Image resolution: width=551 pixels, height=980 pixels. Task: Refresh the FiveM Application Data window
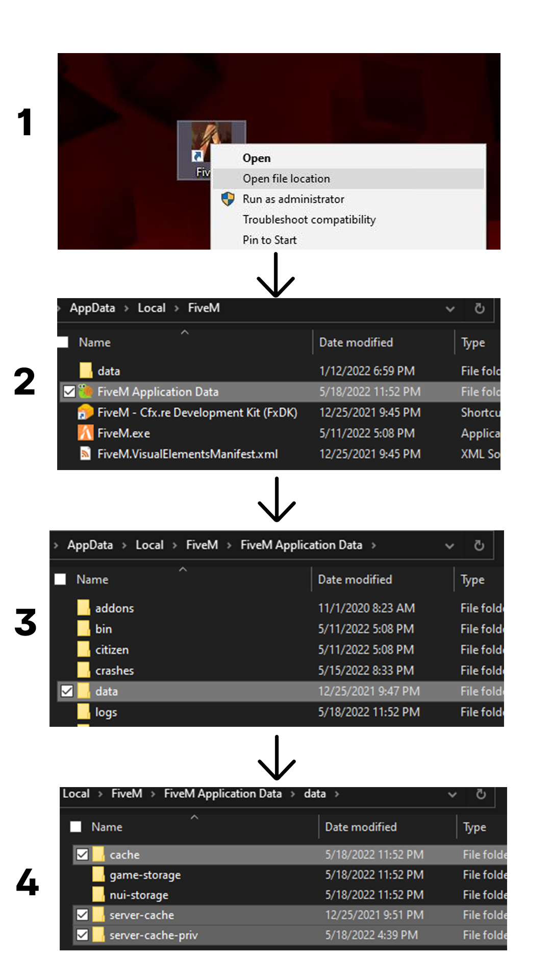point(479,546)
